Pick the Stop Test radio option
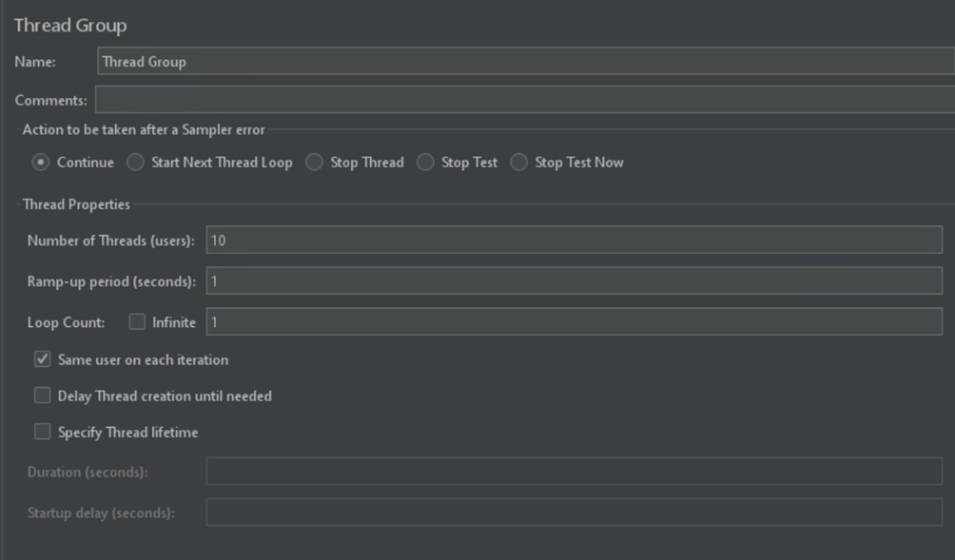955x560 pixels. pos(426,163)
